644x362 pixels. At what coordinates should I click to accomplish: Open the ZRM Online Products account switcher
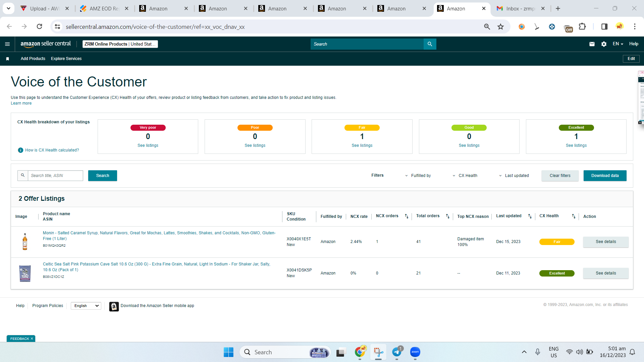[x=120, y=44]
